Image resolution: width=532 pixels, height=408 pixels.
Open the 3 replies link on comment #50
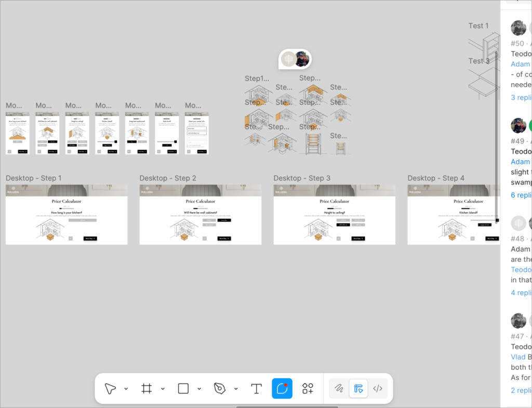click(x=521, y=97)
